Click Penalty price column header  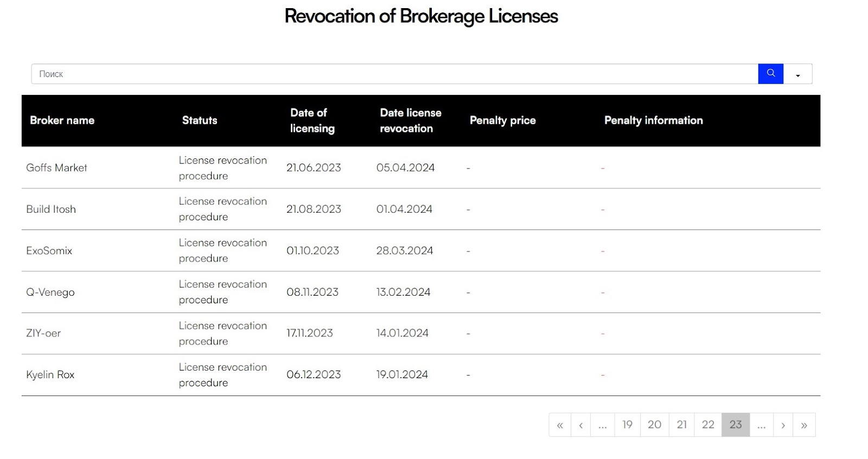pos(502,120)
